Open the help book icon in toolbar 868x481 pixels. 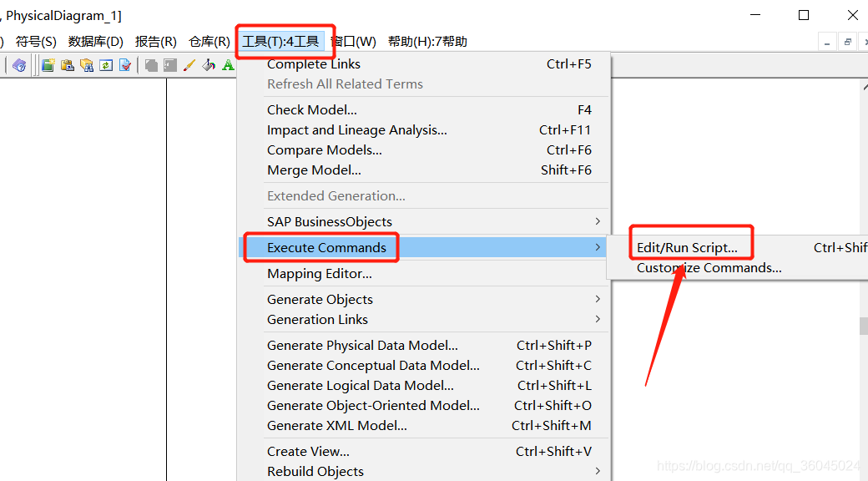tap(19, 65)
